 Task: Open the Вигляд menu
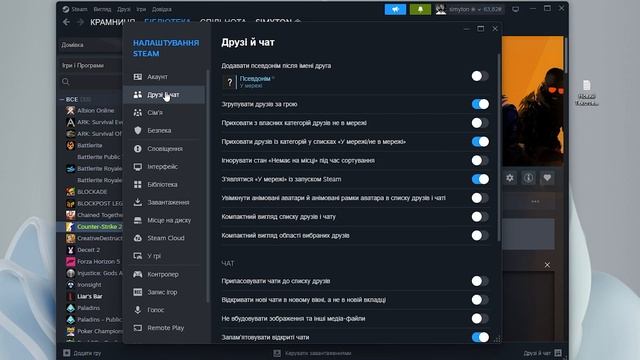(102, 9)
